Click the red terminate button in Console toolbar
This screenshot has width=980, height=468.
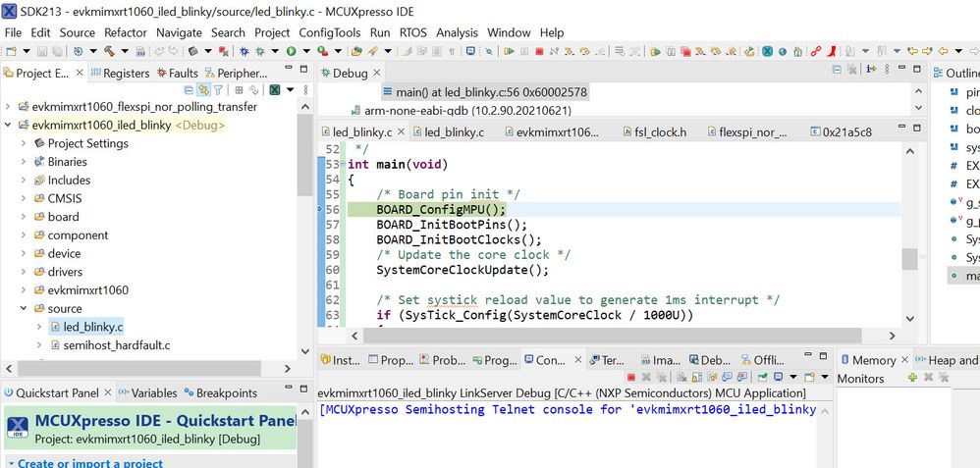[631, 377]
